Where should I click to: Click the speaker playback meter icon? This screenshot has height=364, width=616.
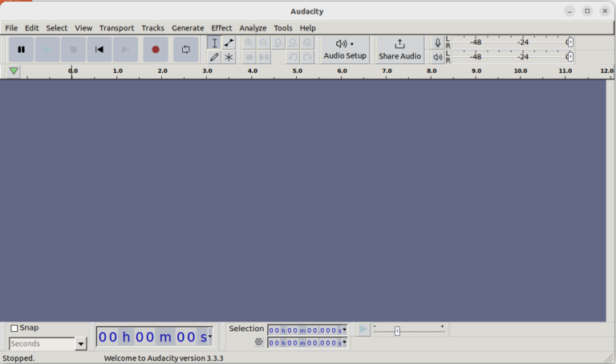coord(437,58)
